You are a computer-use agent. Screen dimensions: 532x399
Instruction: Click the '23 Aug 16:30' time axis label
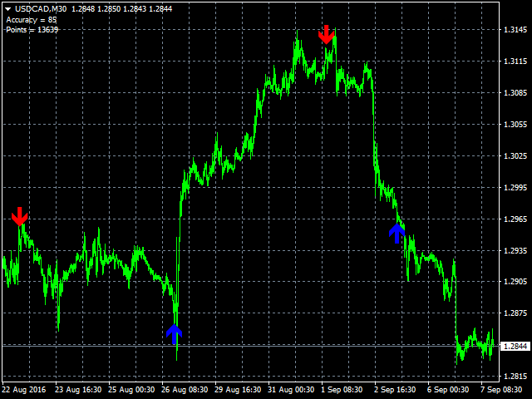point(78,390)
